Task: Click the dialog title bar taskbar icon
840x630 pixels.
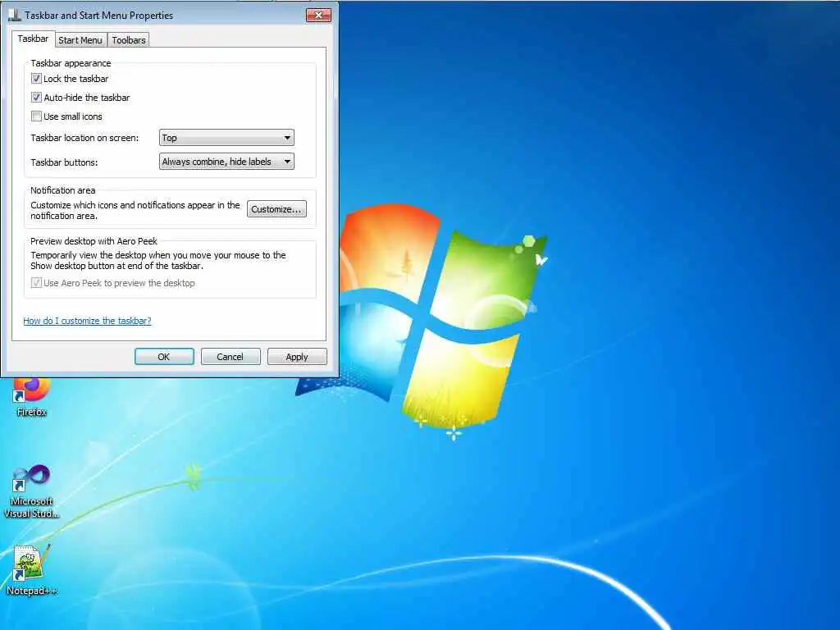Action: [x=15, y=15]
